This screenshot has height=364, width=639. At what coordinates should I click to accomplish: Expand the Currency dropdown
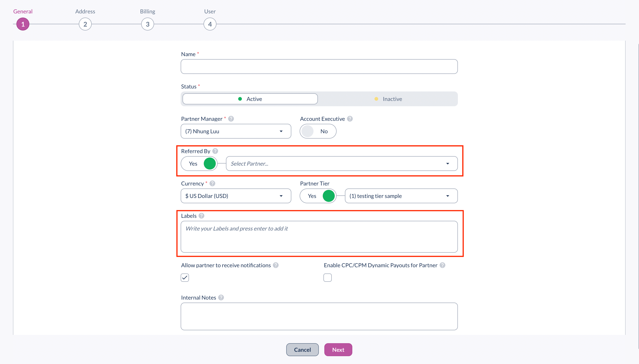[236, 196]
